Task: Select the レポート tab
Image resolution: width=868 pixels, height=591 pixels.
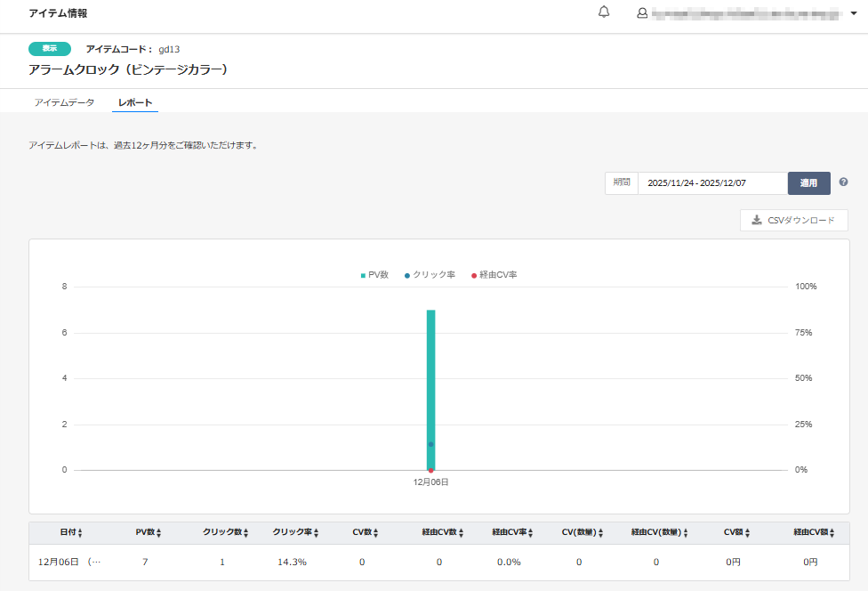Action: click(x=135, y=102)
